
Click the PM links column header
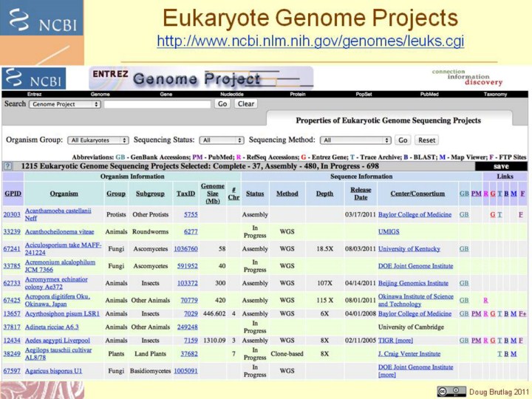pos(477,194)
